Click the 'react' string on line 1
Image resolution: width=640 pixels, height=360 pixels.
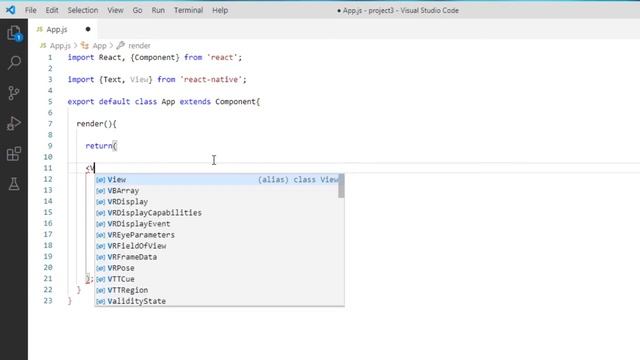click(222, 58)
